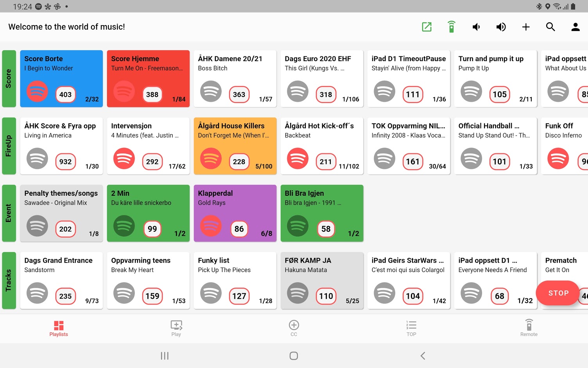Image resolution: width=588 pixels, height=368 pixels.
Task: Open the CC icon in the bottom bar
Action: 294,328
